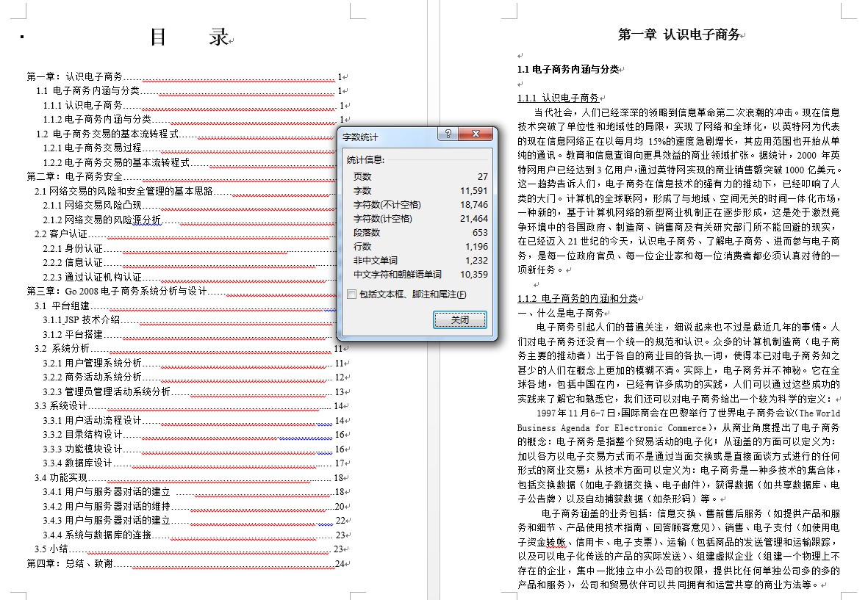
Task: Select the 页数 value 27
Action: (483, 176)
